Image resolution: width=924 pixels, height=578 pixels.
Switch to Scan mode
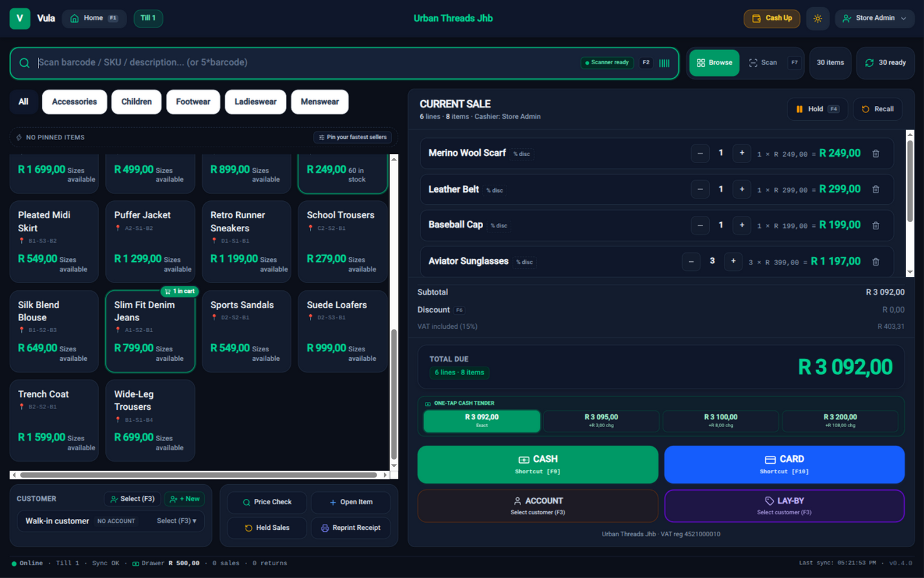[x=763, y=63]
